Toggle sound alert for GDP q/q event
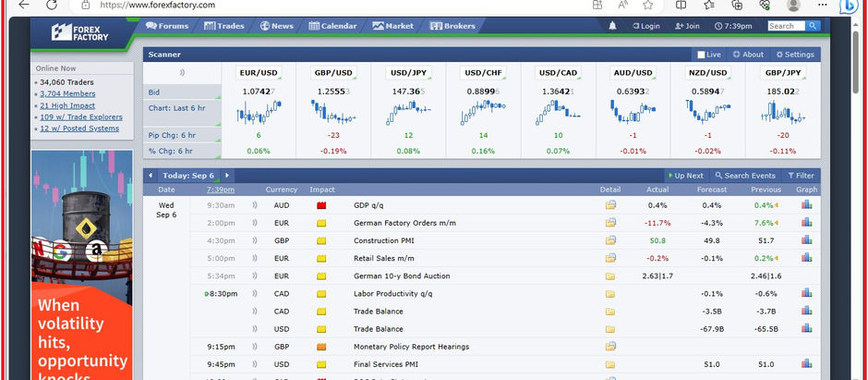The width and height of the screenshot is (868, 380). click(x=255, y=205)
